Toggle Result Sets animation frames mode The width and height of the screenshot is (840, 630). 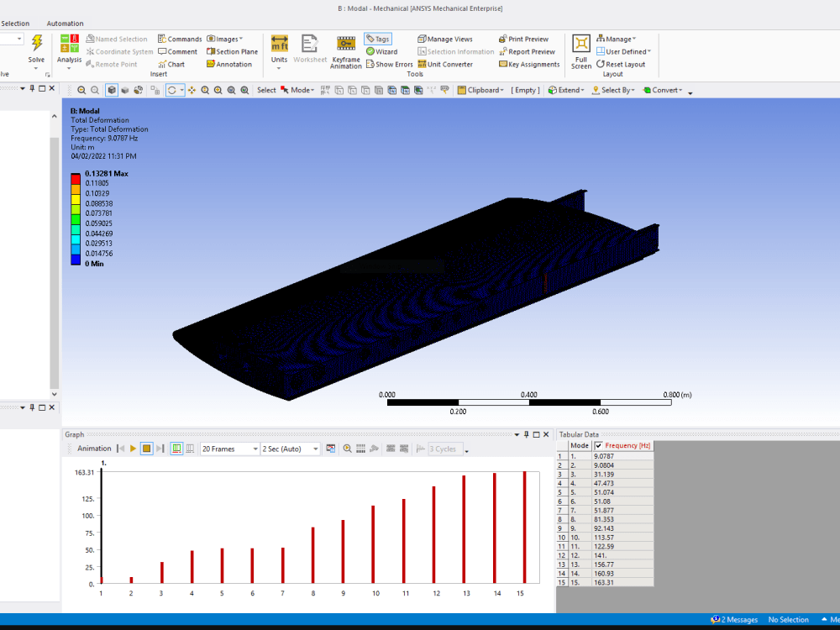190,449
